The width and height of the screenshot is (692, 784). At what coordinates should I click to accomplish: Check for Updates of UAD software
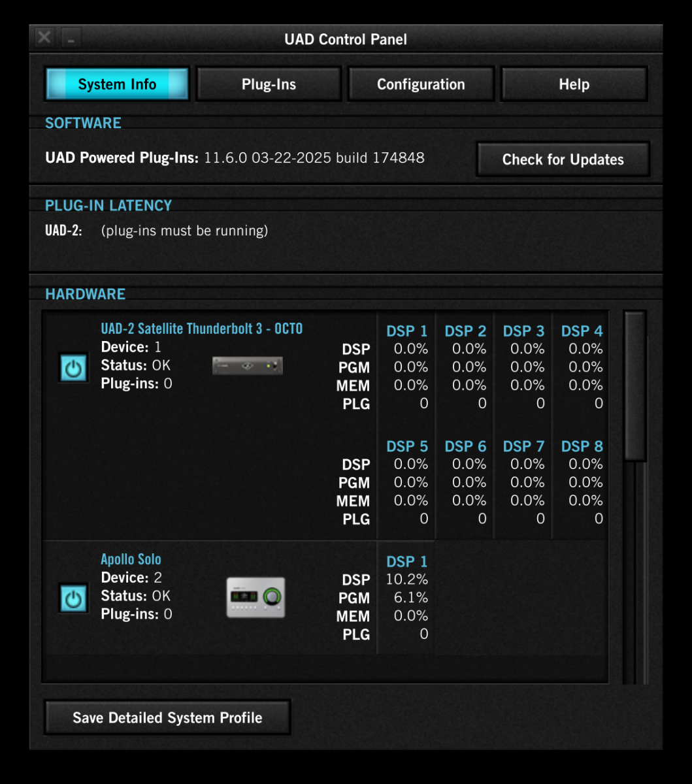(563, 159)
